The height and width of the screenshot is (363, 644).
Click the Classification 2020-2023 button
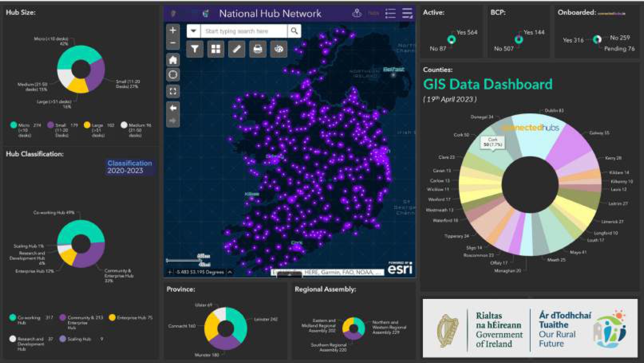point(129,166)
